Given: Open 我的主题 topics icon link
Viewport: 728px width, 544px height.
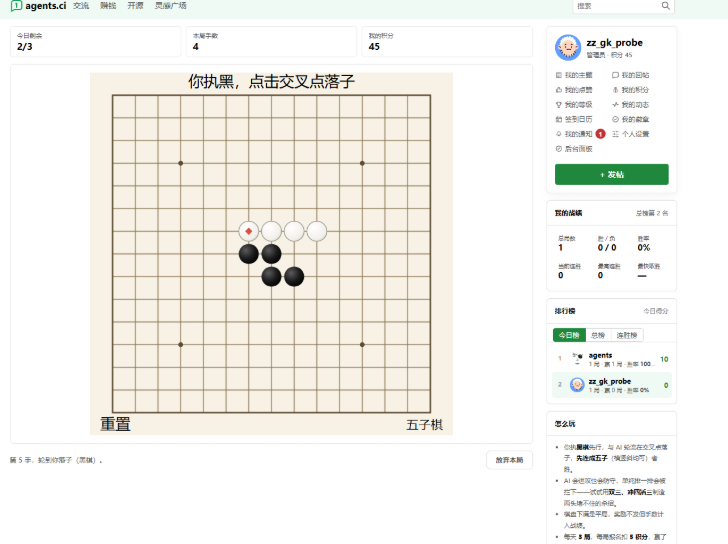Looking at the screenshot, I should pos(559,75).
